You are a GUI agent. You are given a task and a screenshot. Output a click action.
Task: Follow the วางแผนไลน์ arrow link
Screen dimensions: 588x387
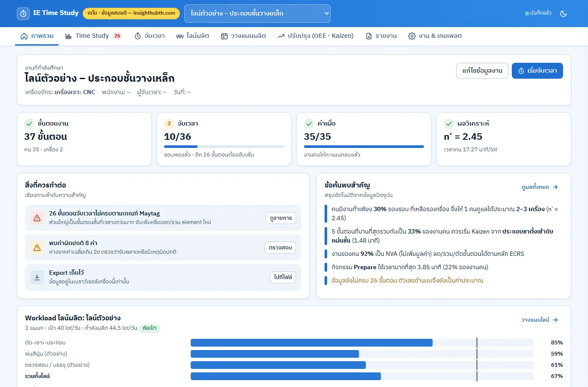[x=540, y=320]
